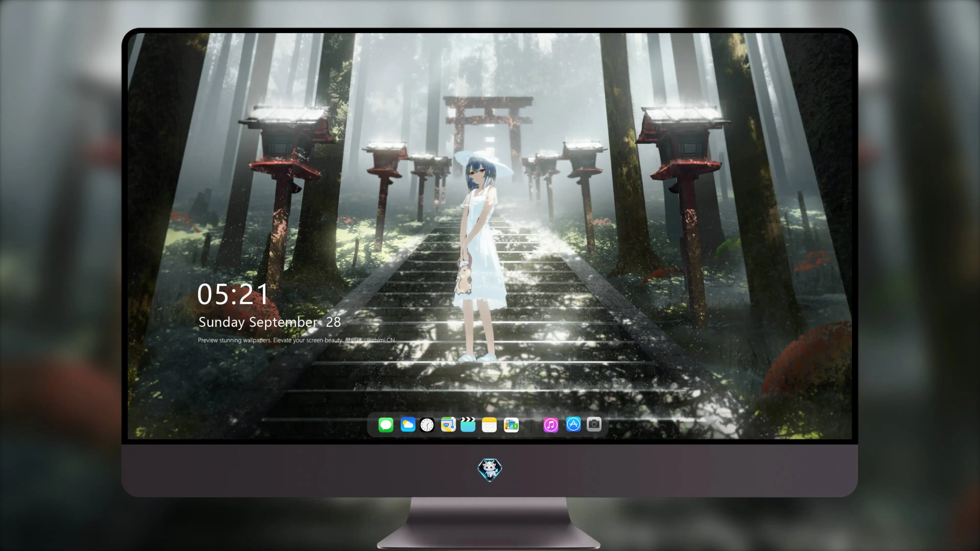Open the blue App Store icon
The image size is (980, 551).
[573, 424]
